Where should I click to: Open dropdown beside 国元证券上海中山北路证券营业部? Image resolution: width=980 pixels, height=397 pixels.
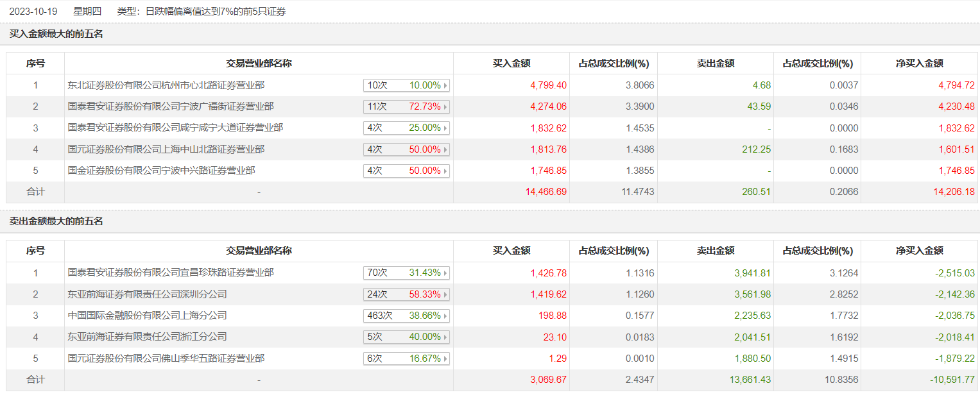tap(406, 149)
